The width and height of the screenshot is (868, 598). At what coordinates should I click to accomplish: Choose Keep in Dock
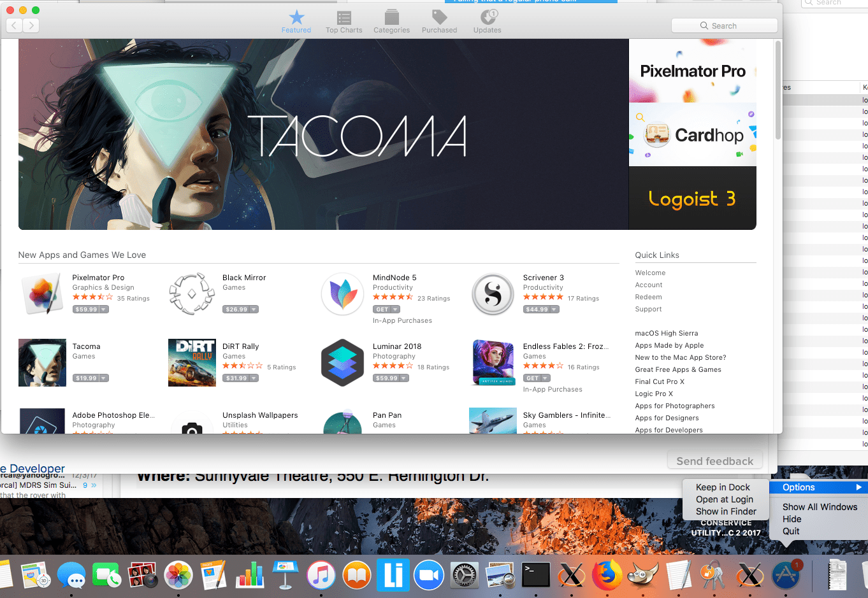pos(723,487)
